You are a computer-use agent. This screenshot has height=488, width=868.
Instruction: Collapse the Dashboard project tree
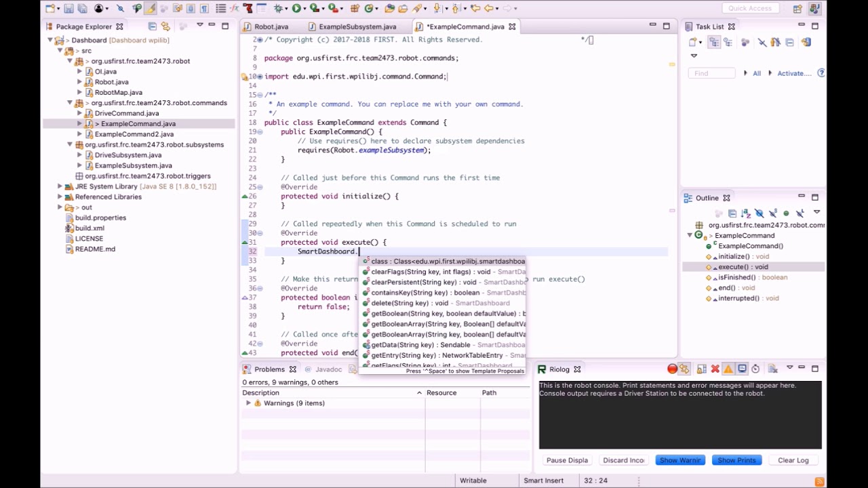click(x=50, y=40)
